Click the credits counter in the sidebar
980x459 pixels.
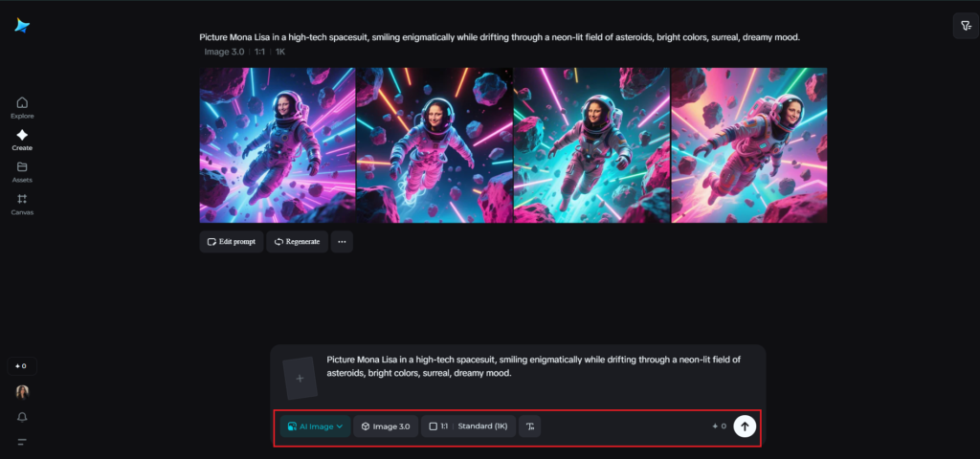click(22, 366)
